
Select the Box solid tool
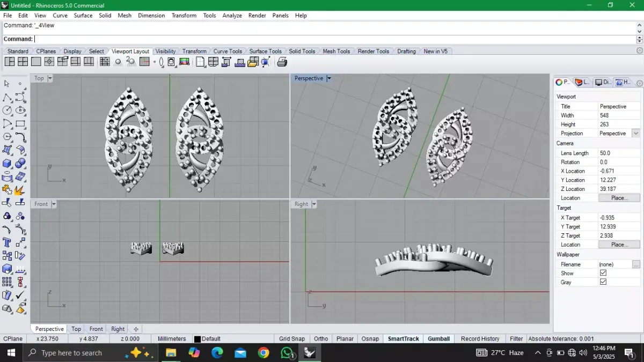(8, 163)
